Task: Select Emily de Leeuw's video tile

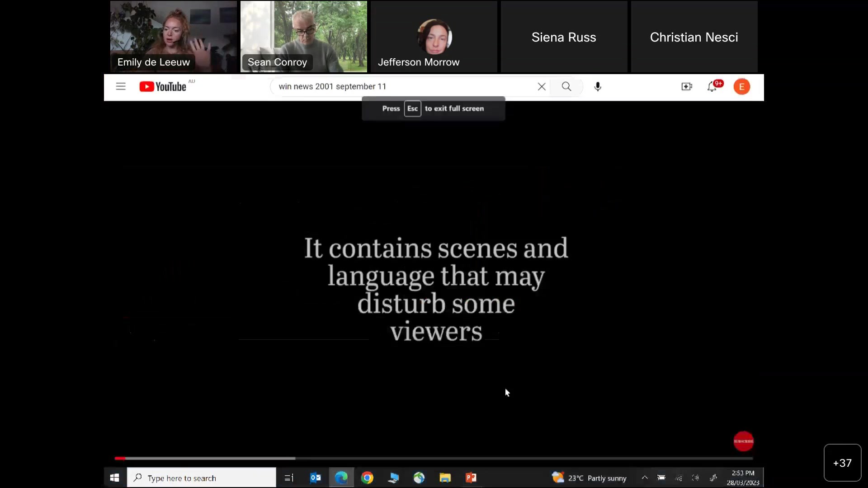Action: point(174,36)
